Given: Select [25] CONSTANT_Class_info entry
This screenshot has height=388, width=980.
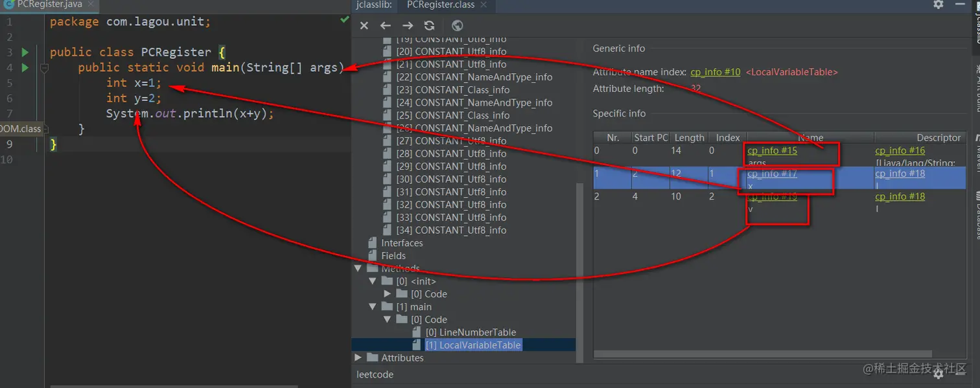Looking at the screenshot, I should pos(453,115).
